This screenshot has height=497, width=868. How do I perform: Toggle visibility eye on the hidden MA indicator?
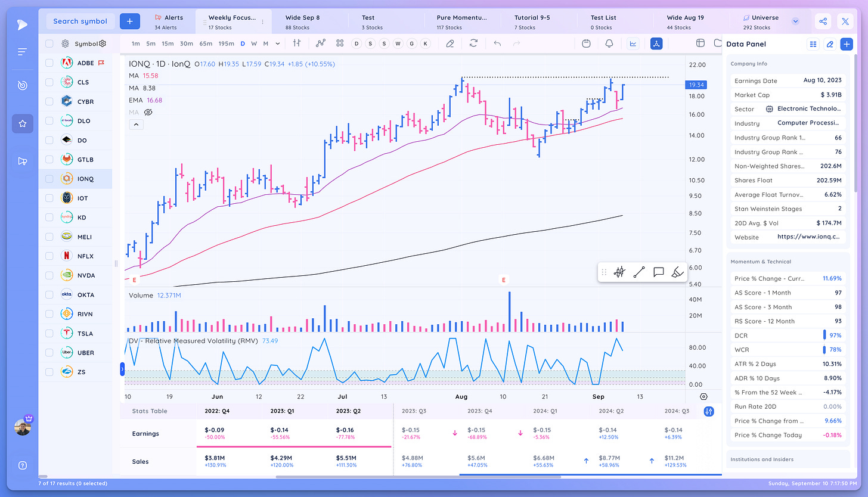pyautogui.click(x=149, y=112)
